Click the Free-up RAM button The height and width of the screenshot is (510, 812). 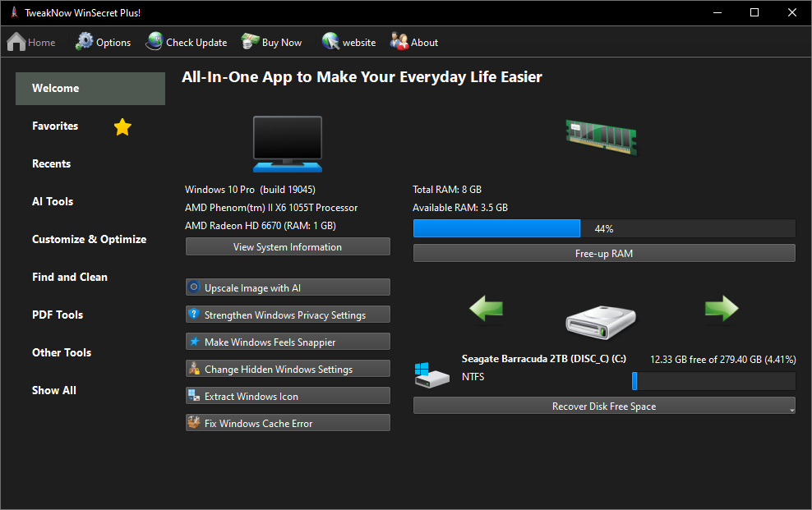[603, 254]
